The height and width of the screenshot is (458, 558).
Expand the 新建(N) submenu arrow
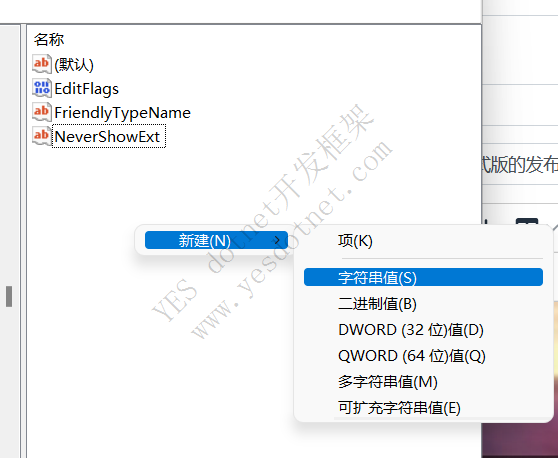(277, 241)
